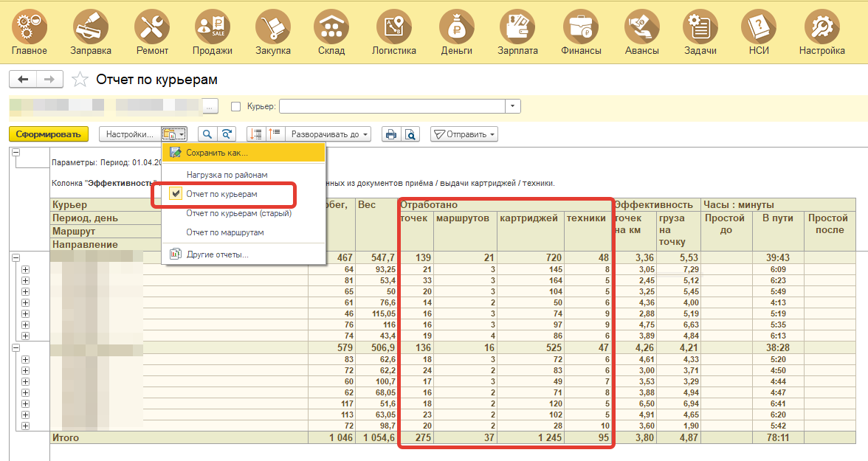The height and width of the screenshot is (461, 868).
Task: Click the print report icon
Action: [391, 134]
